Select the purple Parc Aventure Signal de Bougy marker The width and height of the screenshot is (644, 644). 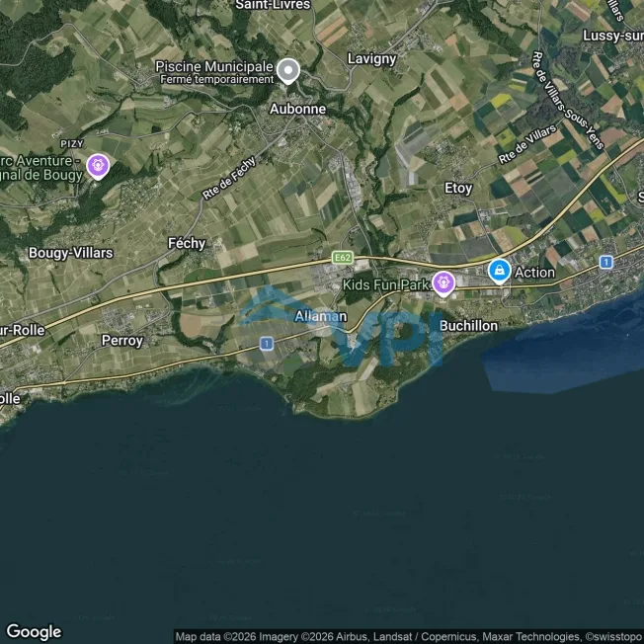tap(98, 166)
